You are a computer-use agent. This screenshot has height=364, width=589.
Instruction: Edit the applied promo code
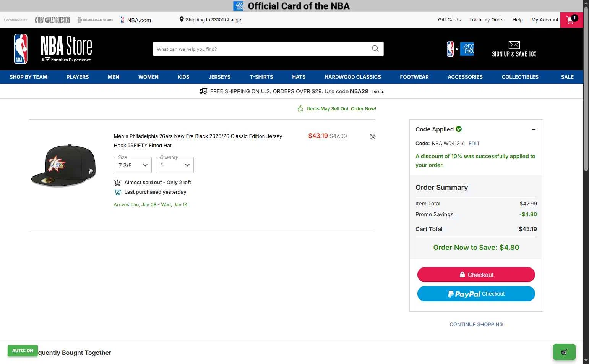pos(474,143)
